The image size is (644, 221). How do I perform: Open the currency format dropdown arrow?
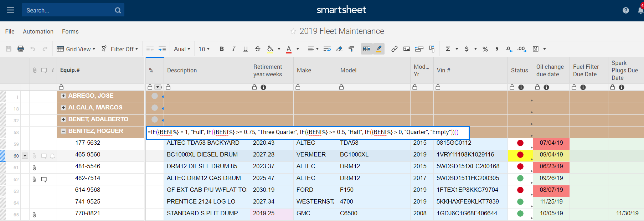[475, 49]
